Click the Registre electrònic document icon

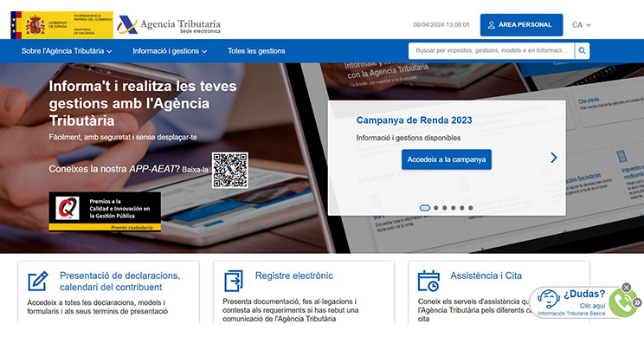pyautogui.click(x=234, y=281)
